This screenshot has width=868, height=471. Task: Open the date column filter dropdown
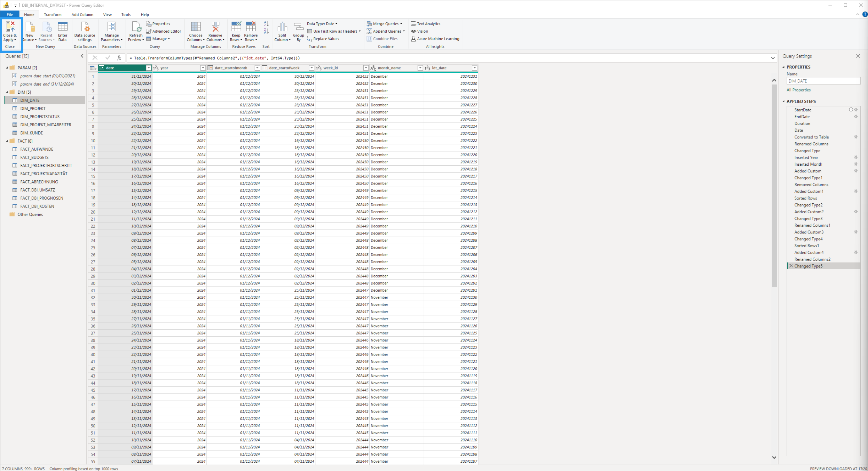149,68
